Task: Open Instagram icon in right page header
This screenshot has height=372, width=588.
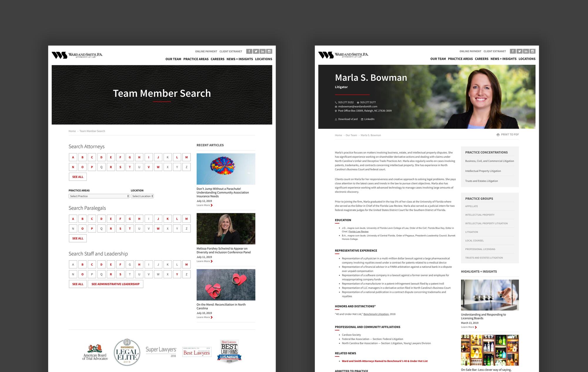Action: coord(532,51)
